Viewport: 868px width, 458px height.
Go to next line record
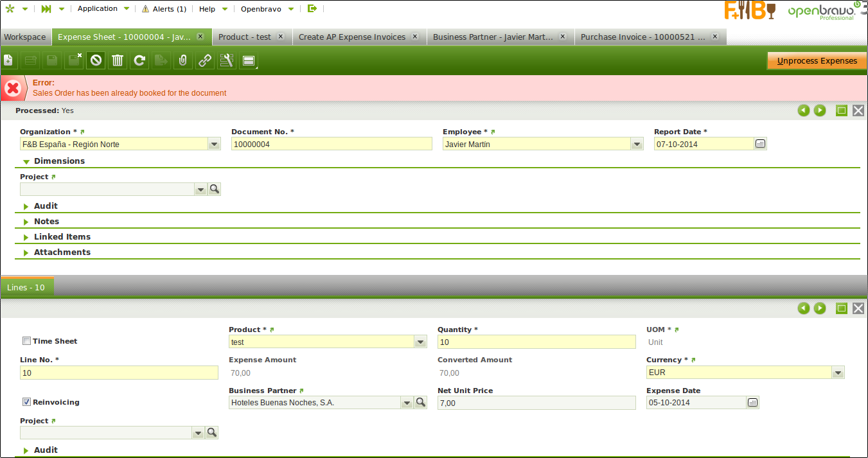point(820,308)
